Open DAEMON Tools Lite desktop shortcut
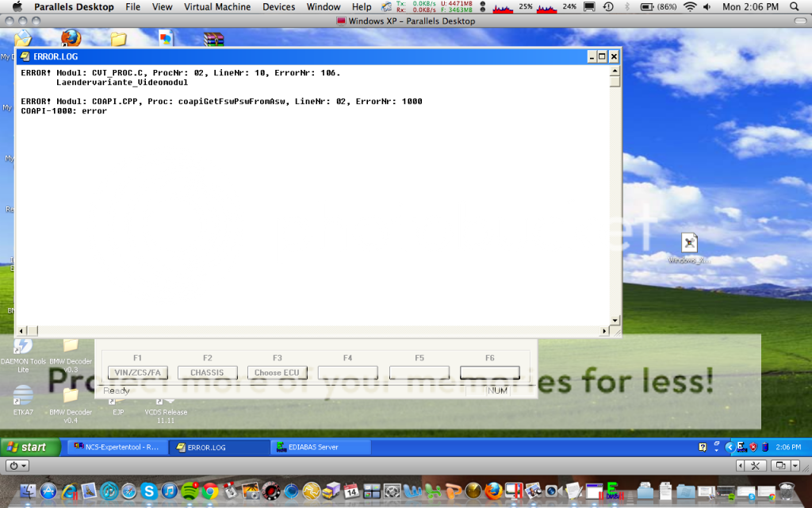 24,348
